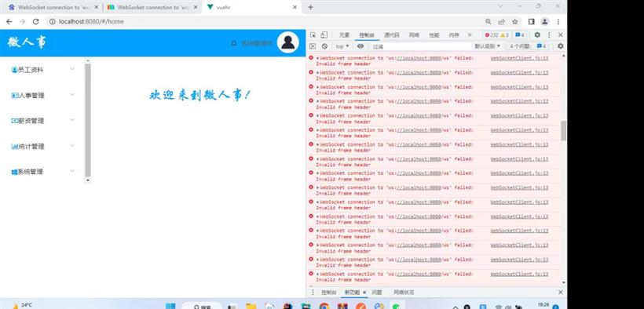Open the Windows Start button
The image size is (644, 309).
(x=170, y=306)
